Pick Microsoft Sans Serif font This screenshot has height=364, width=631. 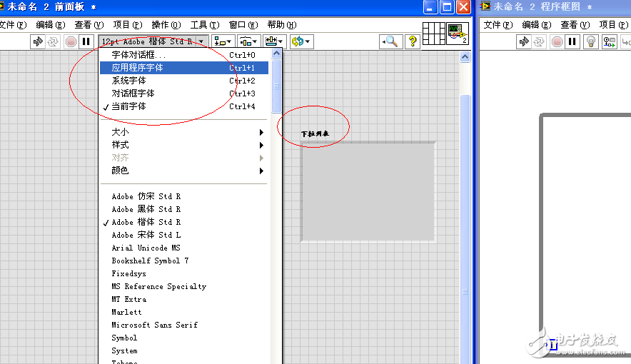click(184, 325)
